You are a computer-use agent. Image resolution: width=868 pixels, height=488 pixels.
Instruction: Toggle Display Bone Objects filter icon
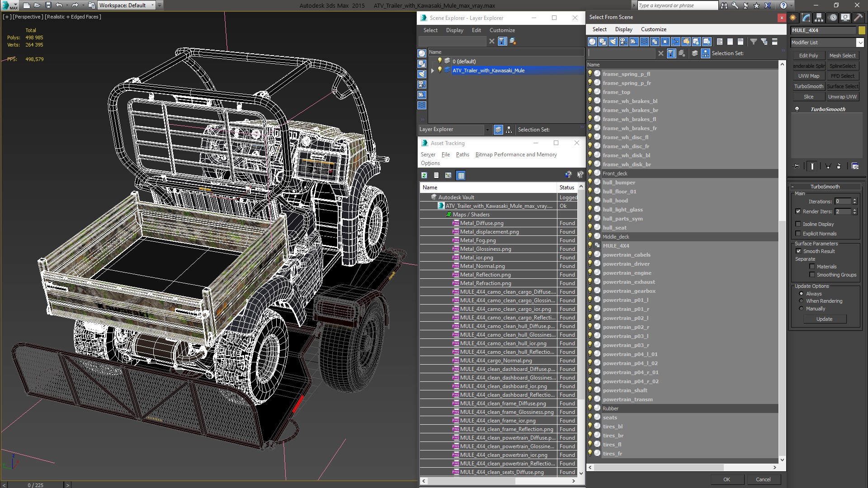(x=675, y=42)
